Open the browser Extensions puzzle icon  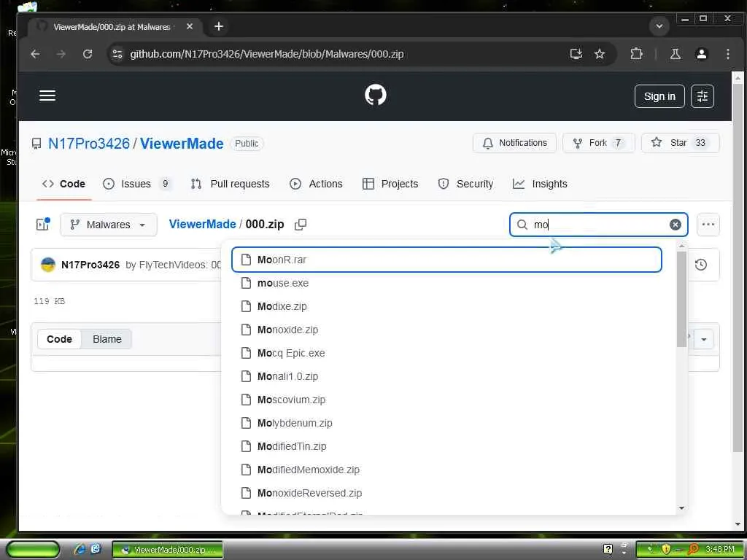pyautogui.click(x=636, y=54)
